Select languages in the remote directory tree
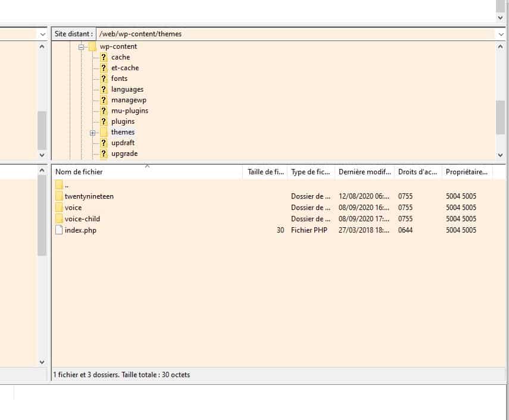 pos(127,89)
